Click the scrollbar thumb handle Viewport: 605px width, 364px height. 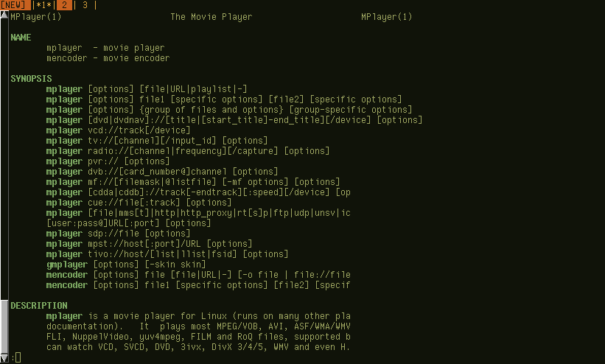(x=4, y=326)
